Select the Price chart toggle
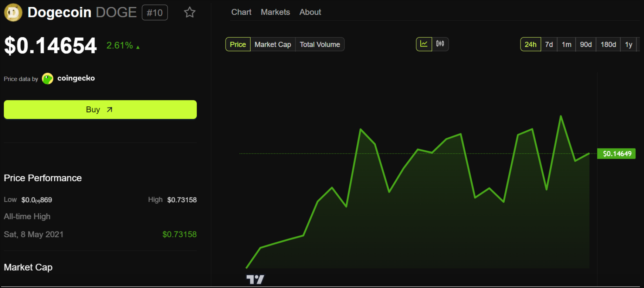 (238, 44)
